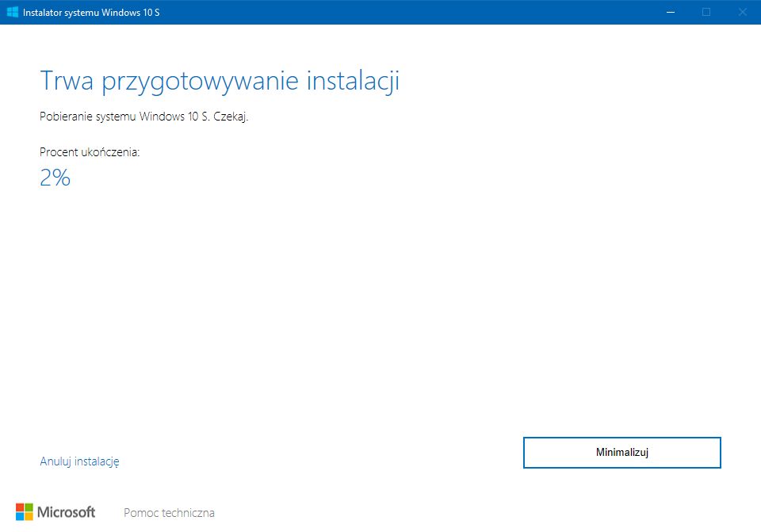
Task: Select the 2% progress value
Action: (x=55, y=178)
